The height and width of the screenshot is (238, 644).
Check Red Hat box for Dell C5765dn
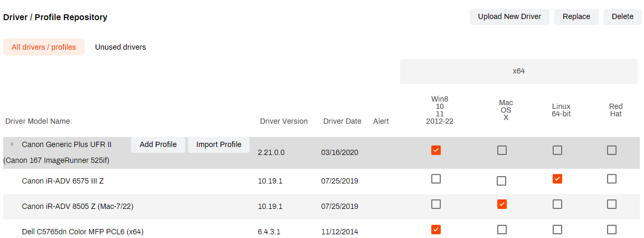pyautogui.click(x=611, y=230)
